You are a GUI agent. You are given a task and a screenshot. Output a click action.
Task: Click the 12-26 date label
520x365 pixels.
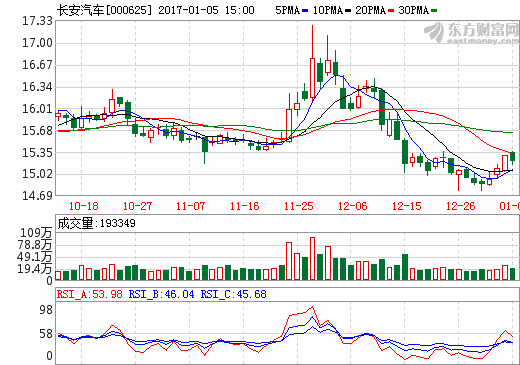[460, 206]
